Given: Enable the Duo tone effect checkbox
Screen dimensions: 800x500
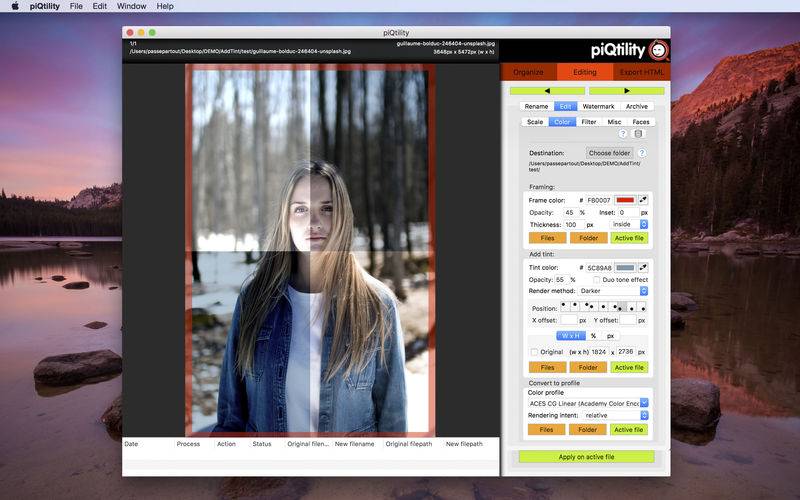Looking at the screenshot, I should click(x=596, y=280).
